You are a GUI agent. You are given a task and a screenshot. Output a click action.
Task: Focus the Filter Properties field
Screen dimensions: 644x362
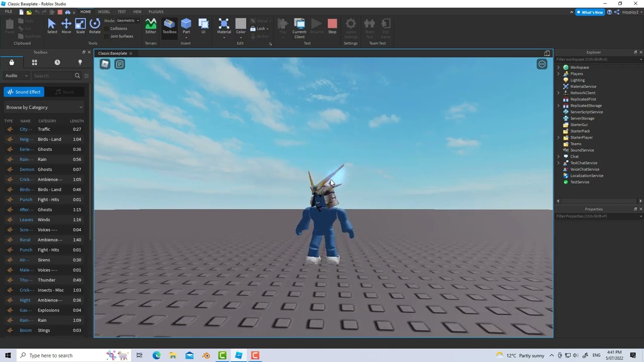pos(597,216)
